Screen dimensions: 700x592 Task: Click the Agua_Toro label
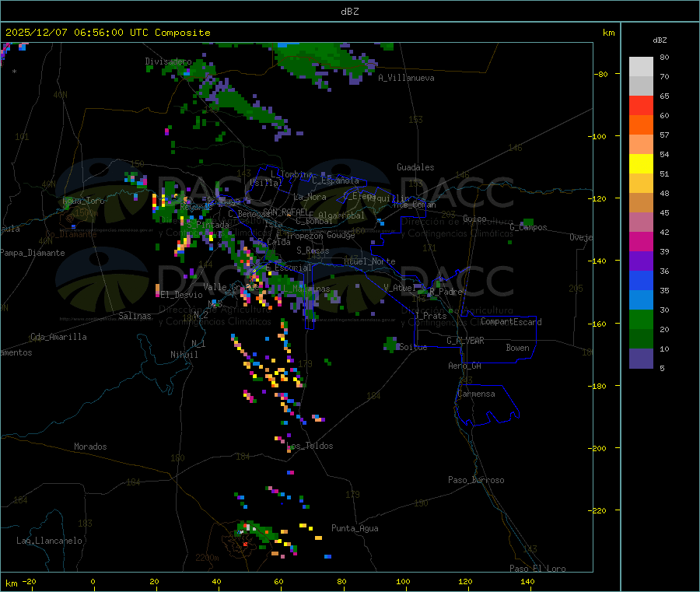[x=83, y=201]
